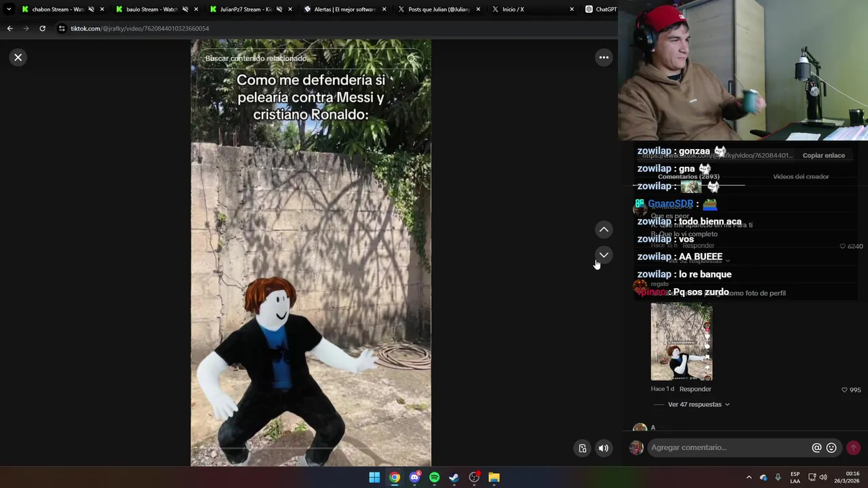Show hidden system tray icons

click(x=749, y=478)
